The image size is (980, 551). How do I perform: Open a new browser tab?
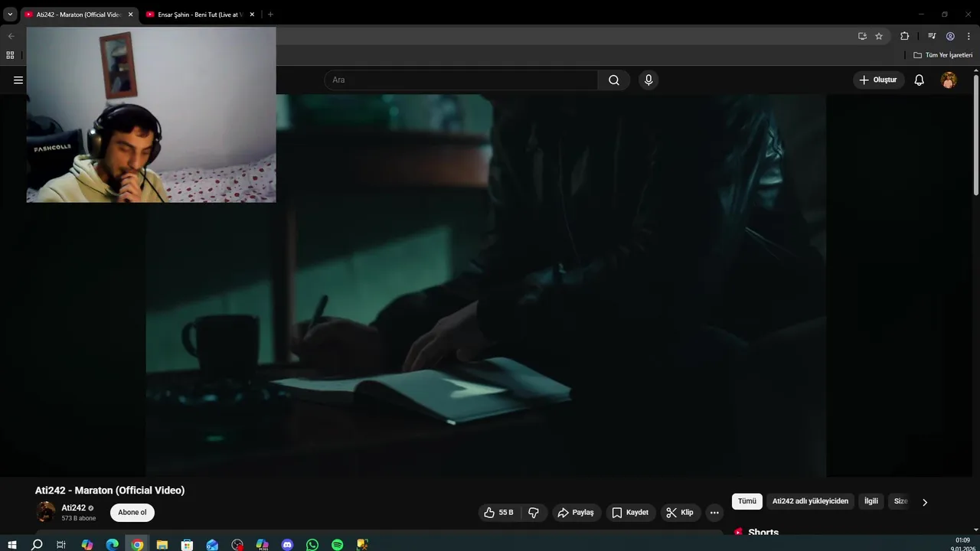pos(270,15)
